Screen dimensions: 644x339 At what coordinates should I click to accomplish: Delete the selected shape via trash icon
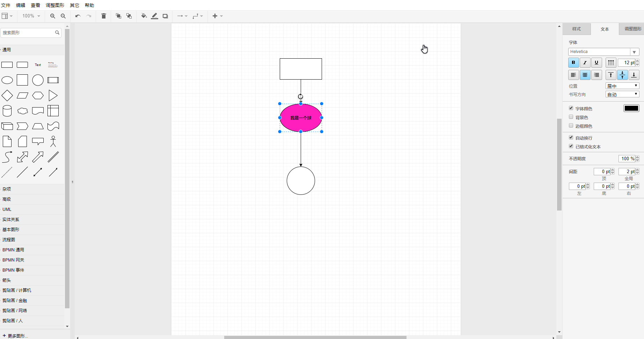(x=104, y=16)
